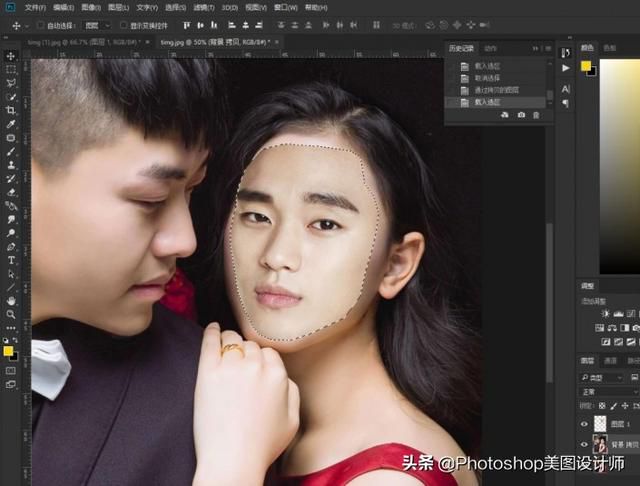Select the Eyedropper tool

click(11, 124)
